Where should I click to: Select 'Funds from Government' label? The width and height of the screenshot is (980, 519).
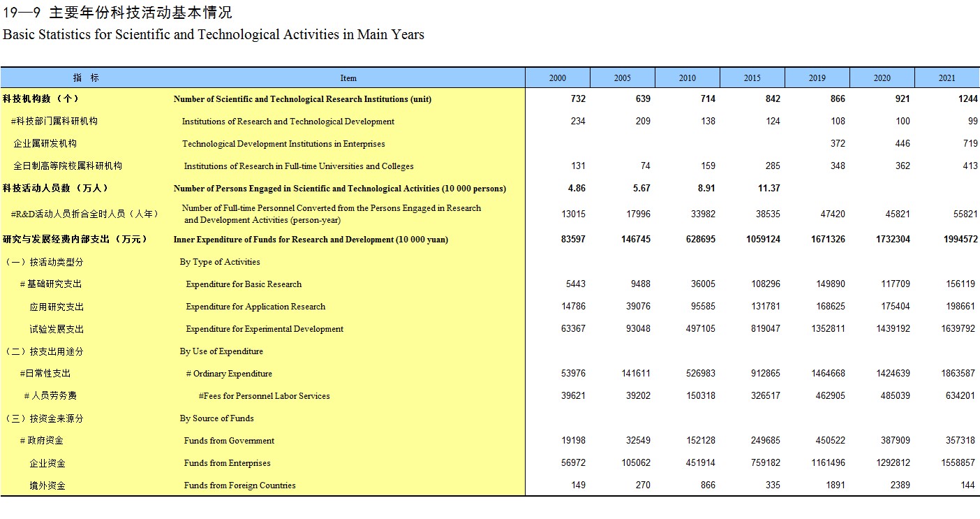coord(229,441)
